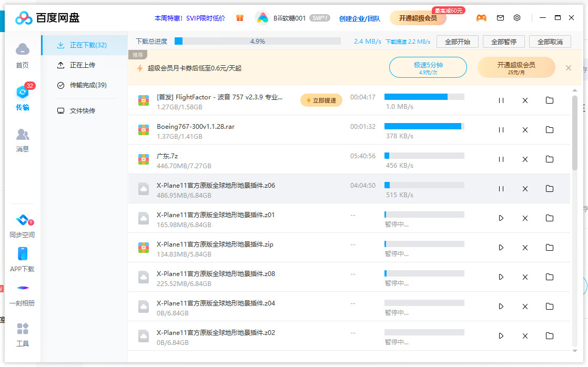Open folder for FlightFactor 757 download
The height and width of the screenshot is (367, 588).
click(550, 100)
